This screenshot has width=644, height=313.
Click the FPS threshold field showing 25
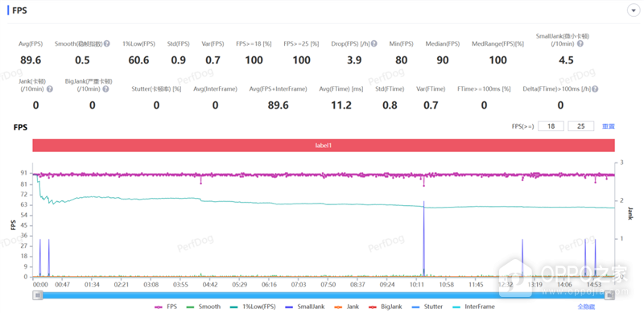coord(580,126)
